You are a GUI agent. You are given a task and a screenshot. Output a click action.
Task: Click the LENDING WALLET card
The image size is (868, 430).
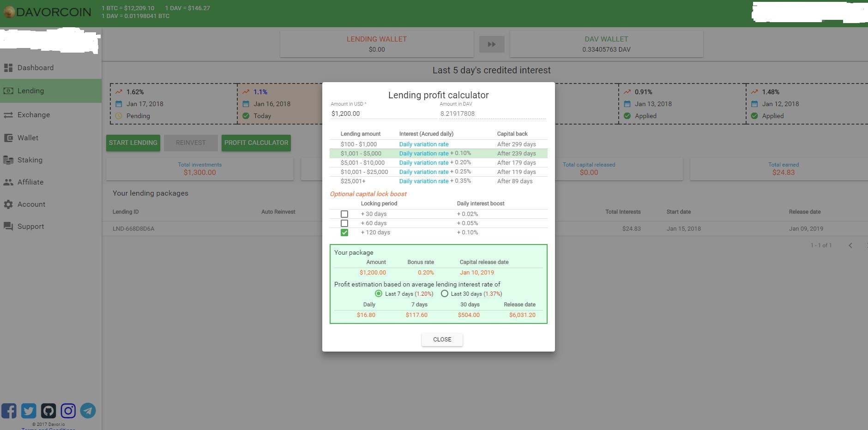coord(377,44)
